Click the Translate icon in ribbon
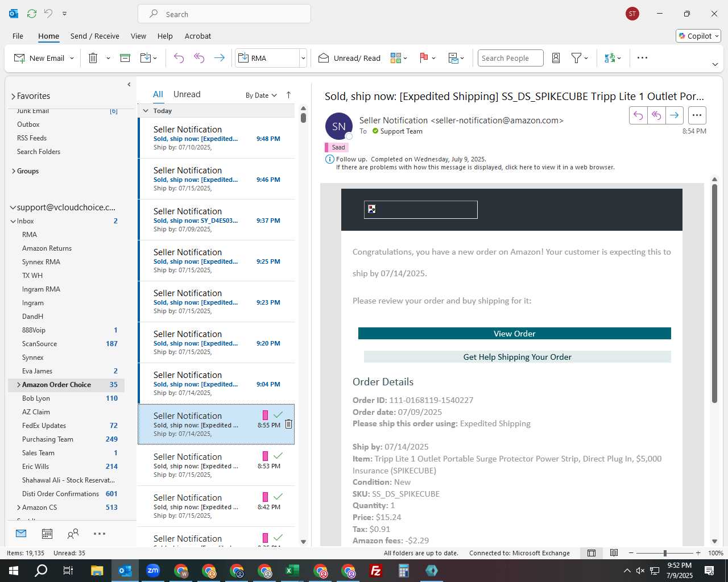The width and height of the screenshot is (728, 582). point(610,58)
